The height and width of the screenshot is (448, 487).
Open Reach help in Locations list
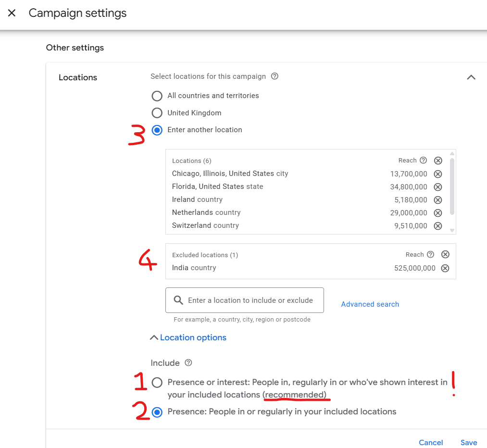click(x=424, y=160)
